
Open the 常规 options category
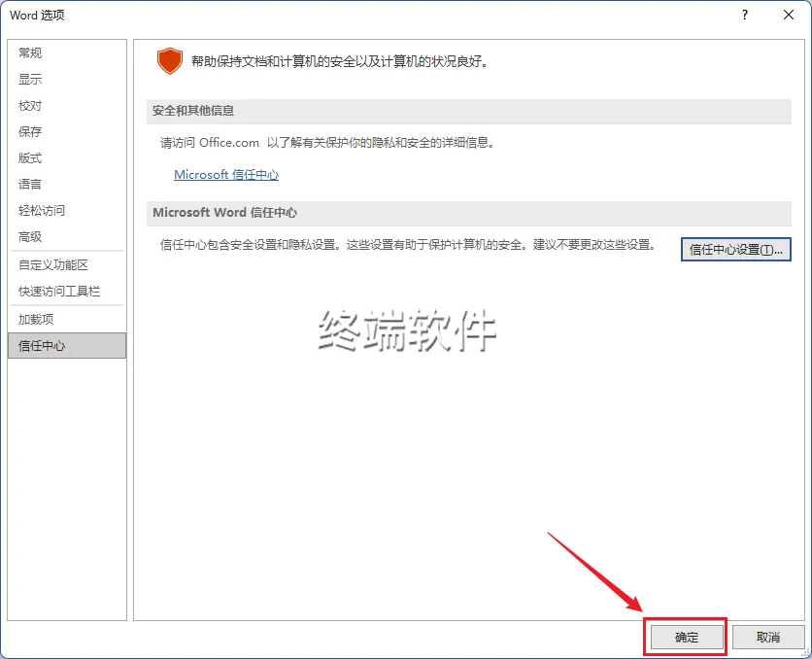coord(67,52)
